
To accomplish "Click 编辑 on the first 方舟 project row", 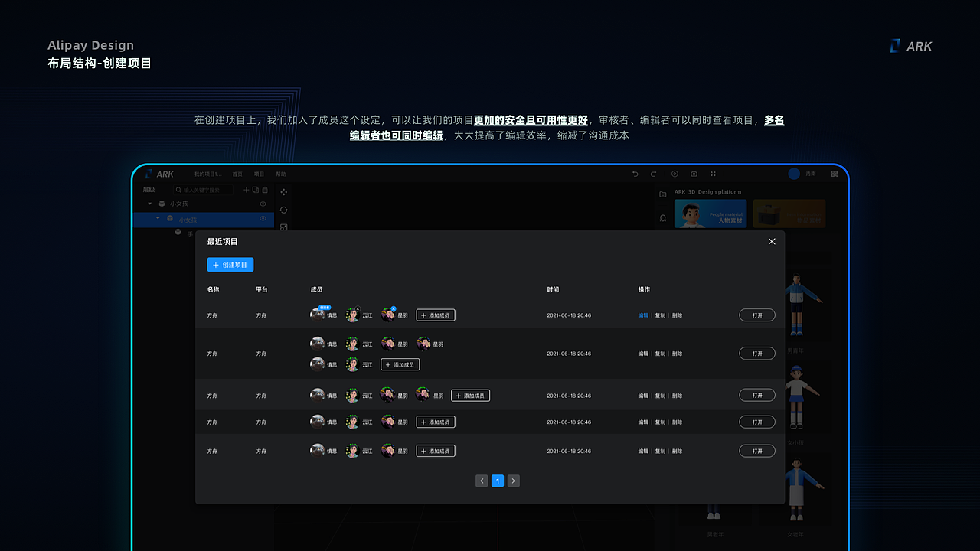I will [x=643, y=315].
